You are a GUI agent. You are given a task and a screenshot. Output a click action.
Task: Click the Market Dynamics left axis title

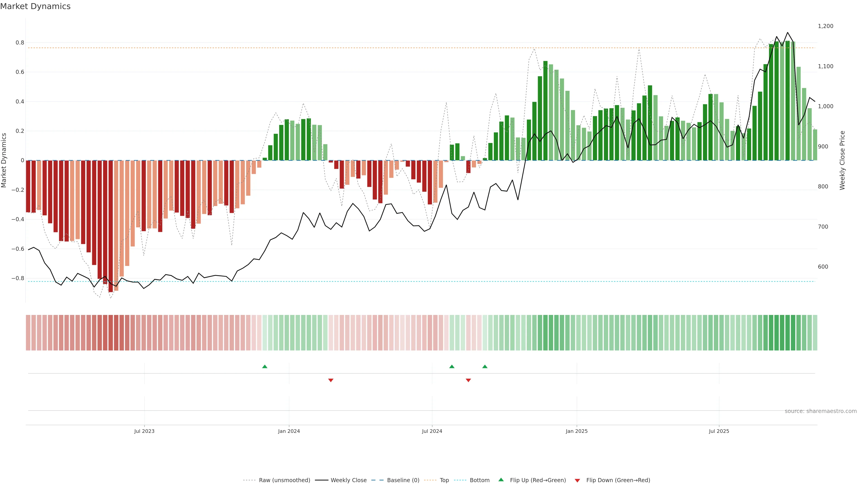point(4,160)
